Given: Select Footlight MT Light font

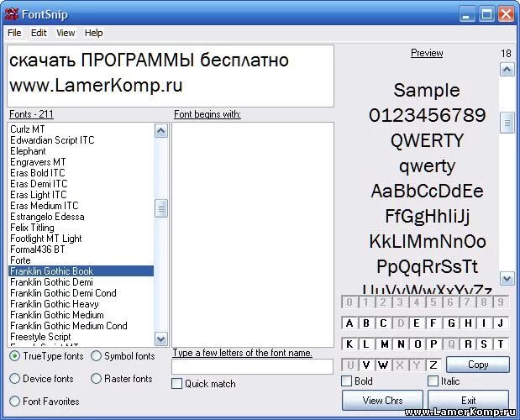Looking at the screenshot, I should (x=81, y=239).
